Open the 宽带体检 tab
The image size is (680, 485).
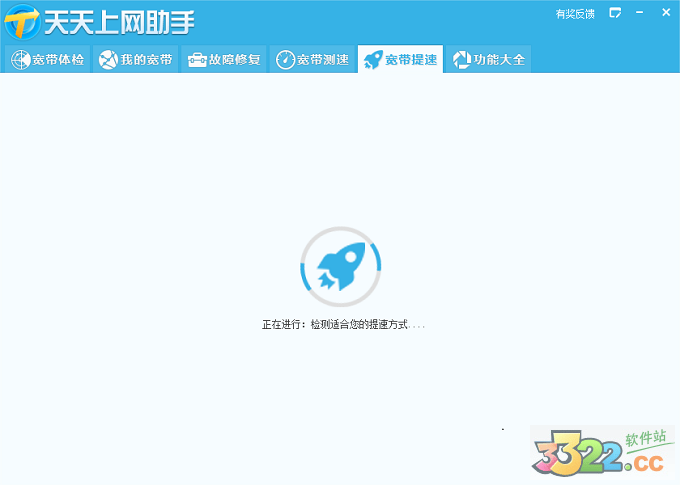(47, 59)
